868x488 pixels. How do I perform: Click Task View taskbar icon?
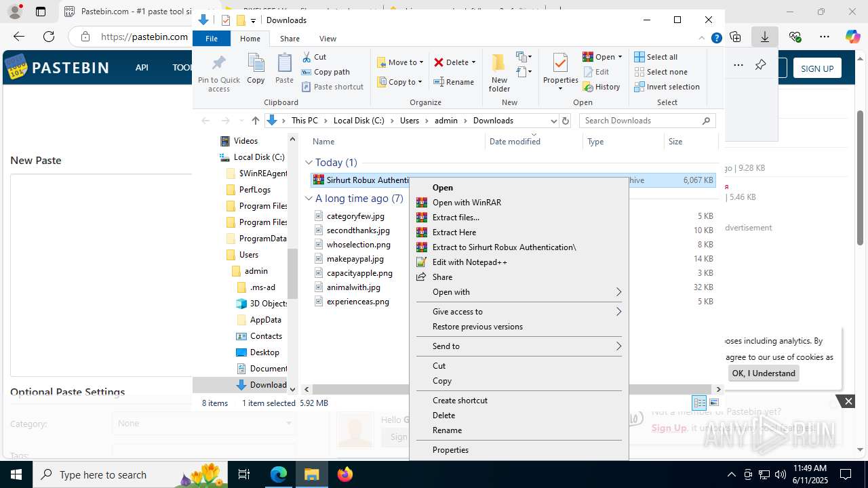coord(245,474)
